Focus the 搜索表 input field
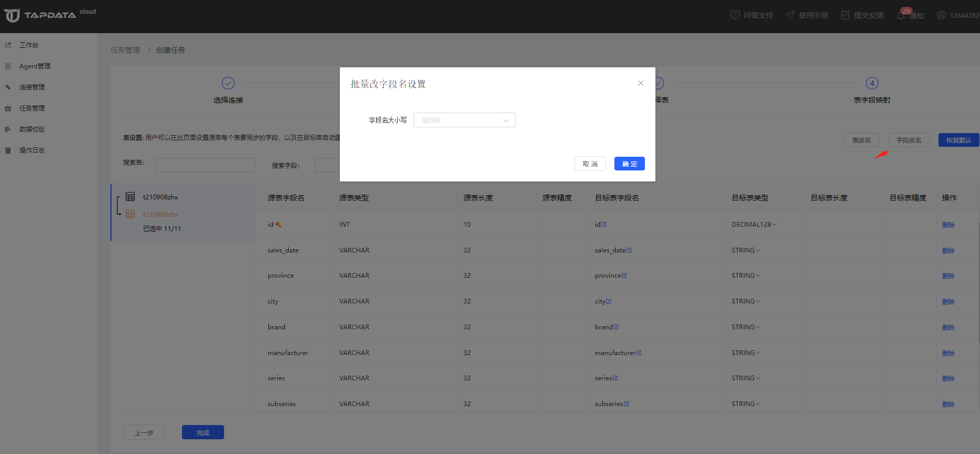 [x=205, y=165]
